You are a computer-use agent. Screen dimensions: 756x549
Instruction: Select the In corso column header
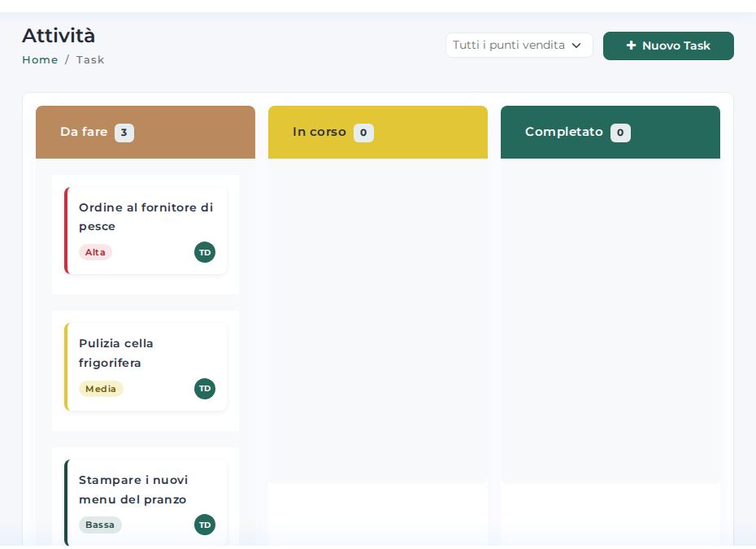coord(377,133)
